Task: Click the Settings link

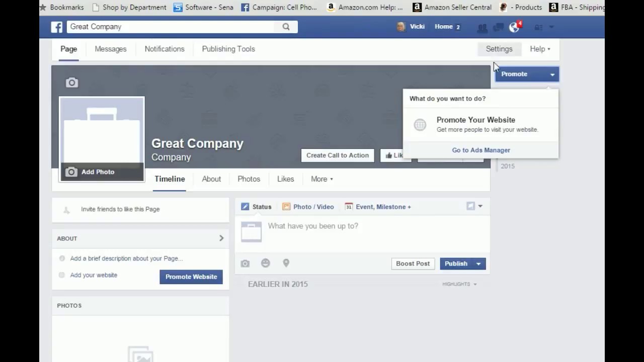Action: click(499, 49)
